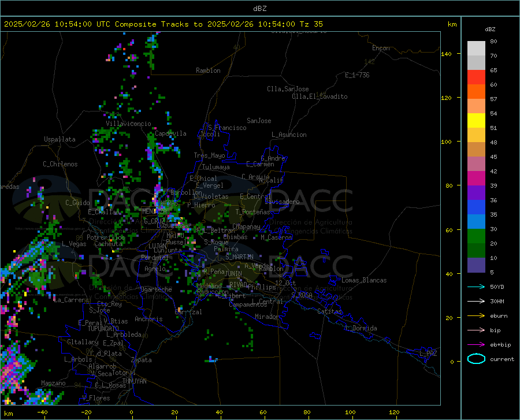The width and height of the screenshot is (520, 420).
Task: Click the JUNIN city label
Action: [233, 274]
